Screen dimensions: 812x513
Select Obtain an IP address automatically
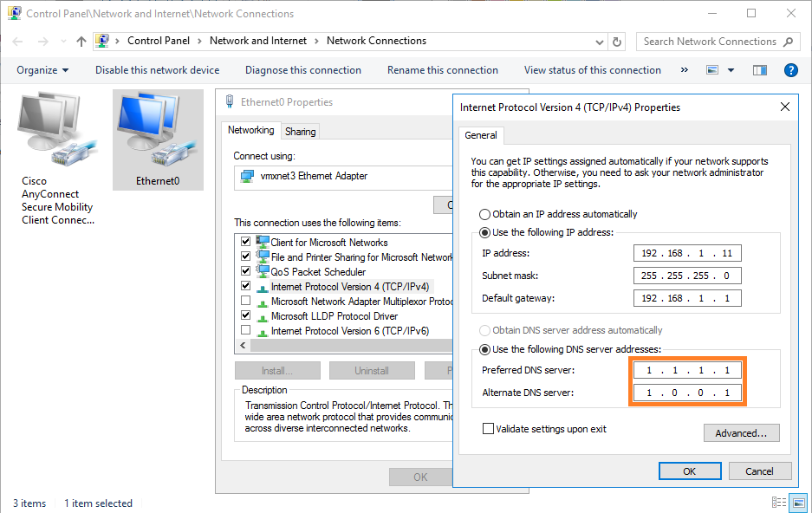(484, 214)
